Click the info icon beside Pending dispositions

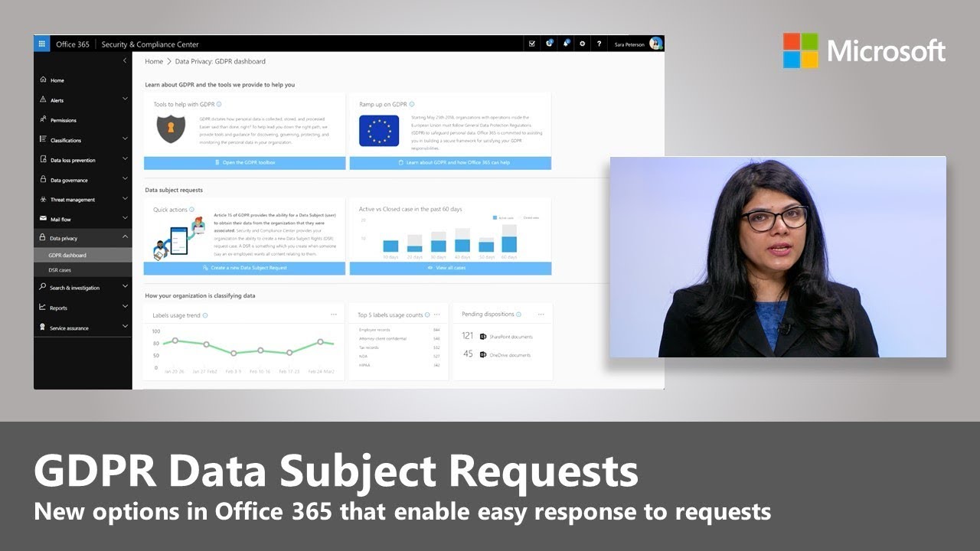[x=519, y=314]
